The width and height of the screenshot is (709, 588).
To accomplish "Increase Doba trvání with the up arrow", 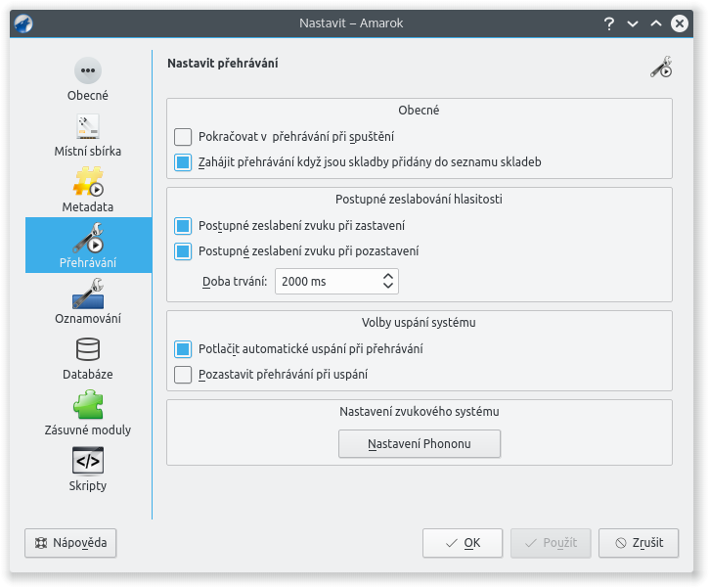I will (387, 276).
